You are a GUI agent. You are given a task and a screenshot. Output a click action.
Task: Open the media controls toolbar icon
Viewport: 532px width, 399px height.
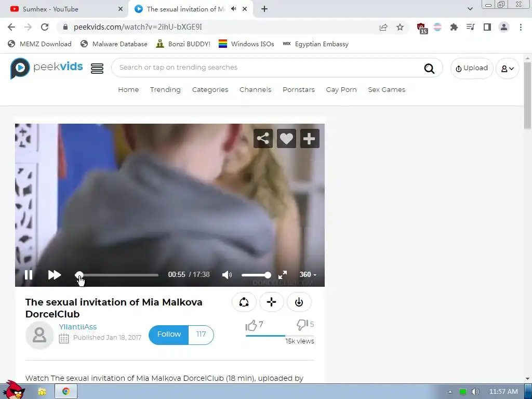click(470, 27)
